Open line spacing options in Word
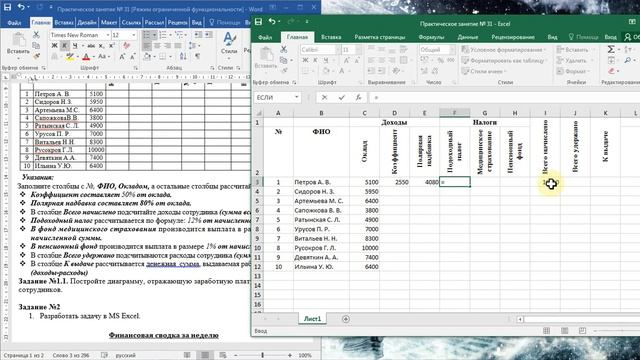Viewport: 640px width, 360px height. point(193,46)
